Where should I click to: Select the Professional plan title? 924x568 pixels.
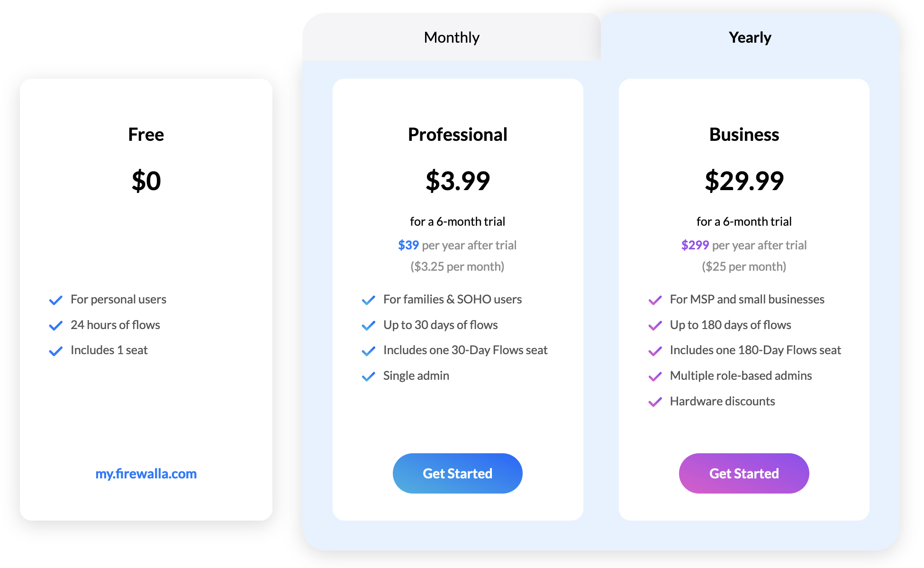click(x=458, y=135)
